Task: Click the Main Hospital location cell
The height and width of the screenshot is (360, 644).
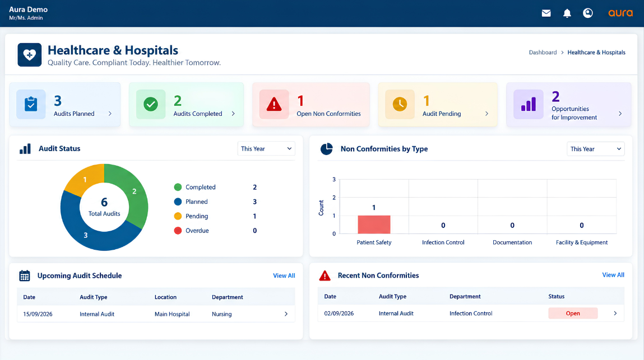Action: [x=172, y=314]
